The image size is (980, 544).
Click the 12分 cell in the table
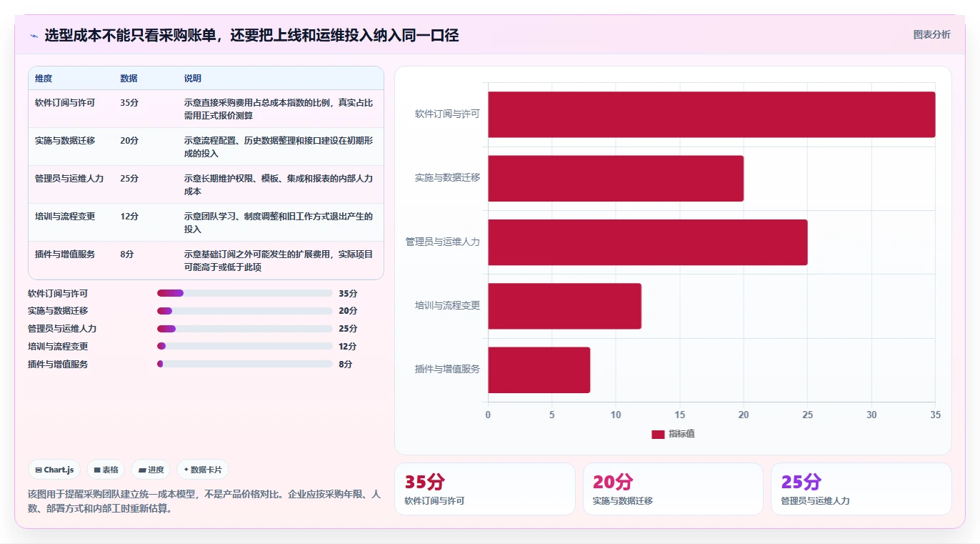129,217
